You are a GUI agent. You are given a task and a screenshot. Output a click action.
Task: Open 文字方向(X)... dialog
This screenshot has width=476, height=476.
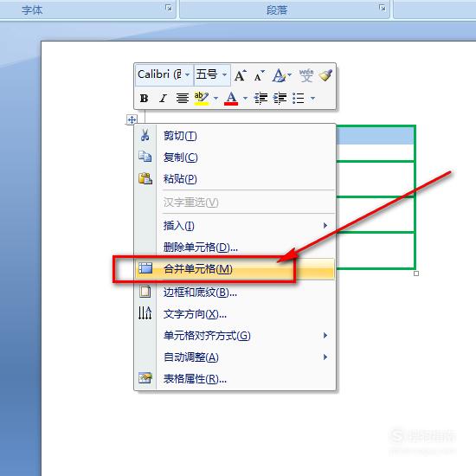click(235, 314)
